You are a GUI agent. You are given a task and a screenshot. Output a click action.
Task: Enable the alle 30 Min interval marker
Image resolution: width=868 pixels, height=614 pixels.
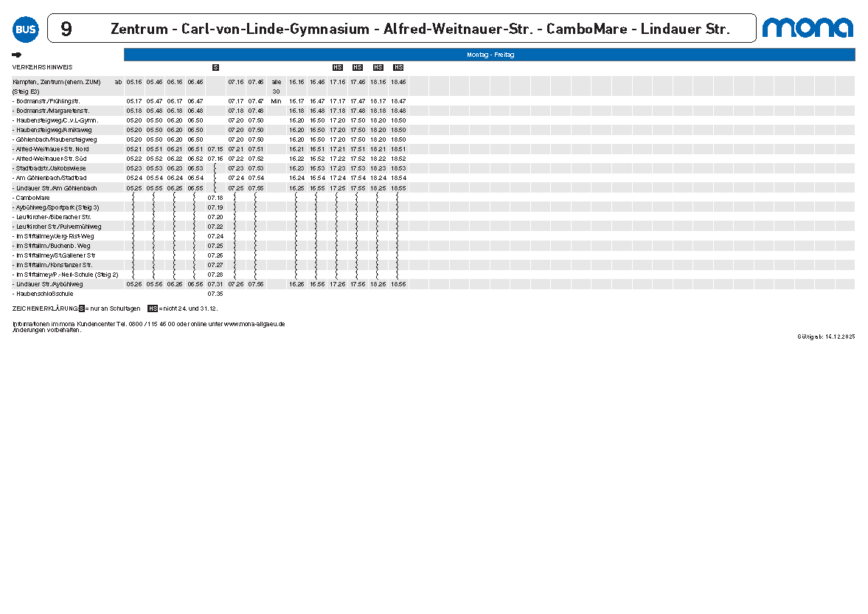277,87
